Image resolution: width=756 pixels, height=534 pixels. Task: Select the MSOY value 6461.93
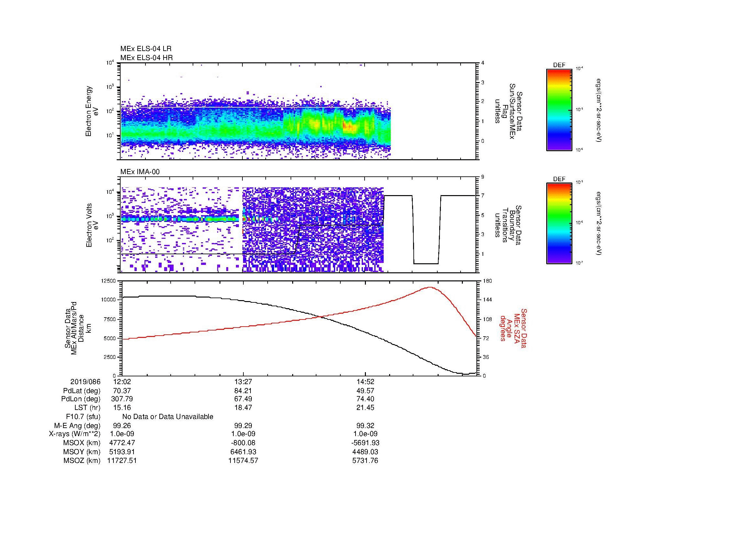tap(243, 452)
